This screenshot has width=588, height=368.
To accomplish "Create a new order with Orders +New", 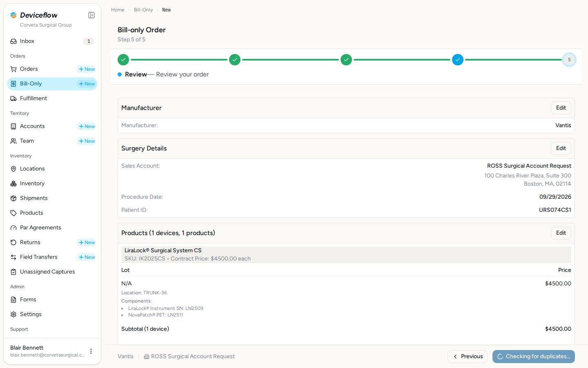I will tap(87, 69).
